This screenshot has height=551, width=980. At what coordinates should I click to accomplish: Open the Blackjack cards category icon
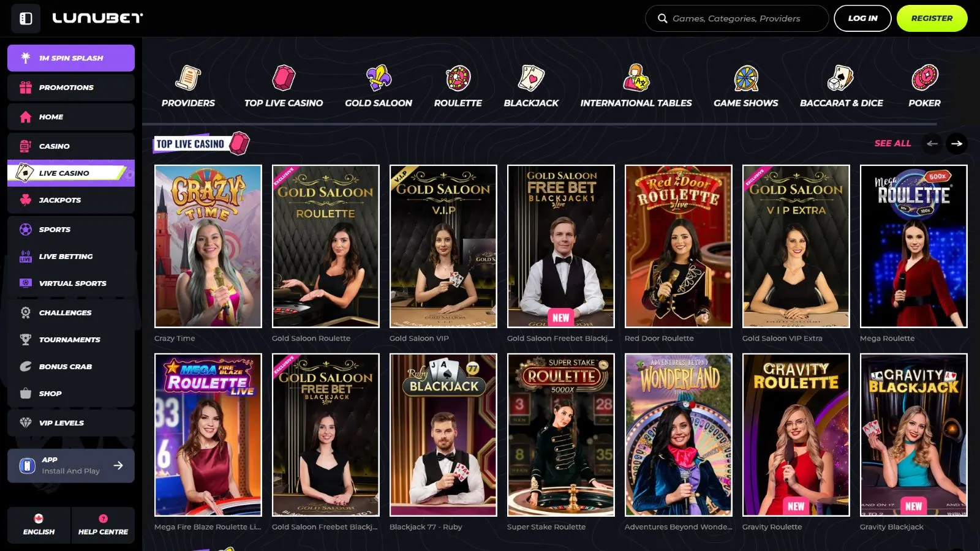pos(531,78)
